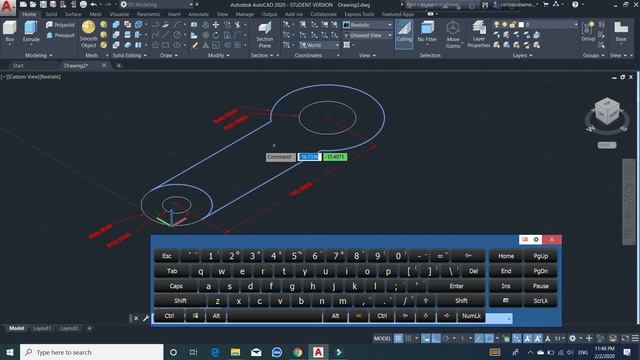Open the AutoCAD application menu logo
The height and width of the screenshot is (360, 640).
(x=7, y=7)
